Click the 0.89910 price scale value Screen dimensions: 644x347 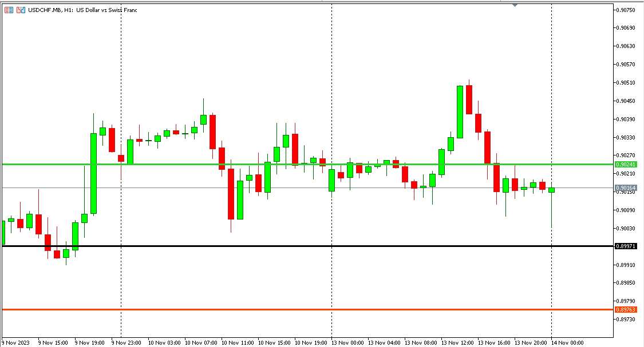626,265
